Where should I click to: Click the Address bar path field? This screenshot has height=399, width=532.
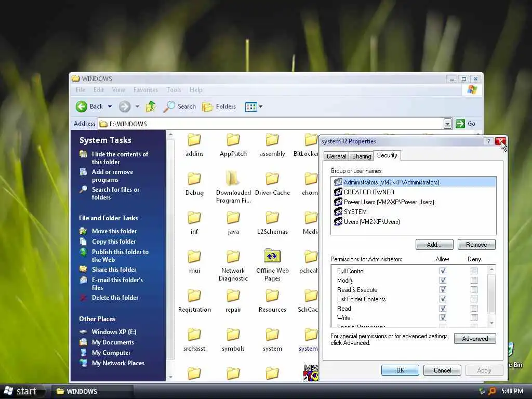(271, 124)
